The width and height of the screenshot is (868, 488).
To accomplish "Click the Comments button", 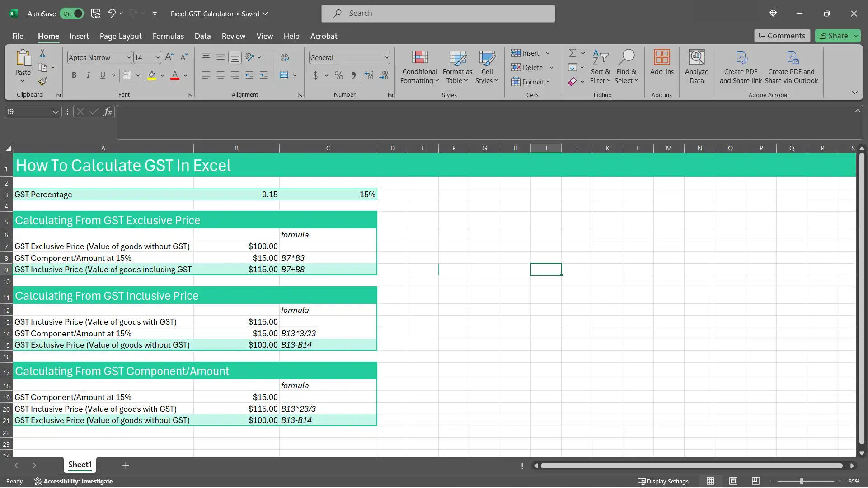I will coord(782,36).
